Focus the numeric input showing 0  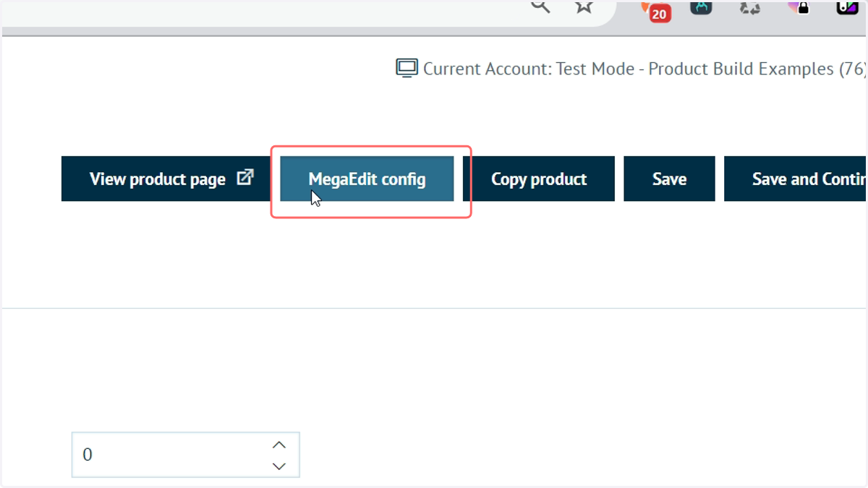click(186, 455)
